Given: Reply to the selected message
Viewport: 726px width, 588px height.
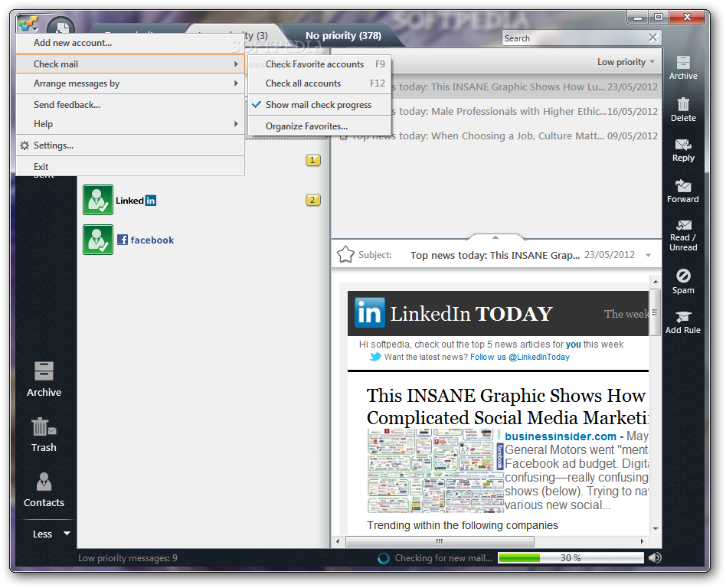Looking at the screenshot, I should pos(683,151).
